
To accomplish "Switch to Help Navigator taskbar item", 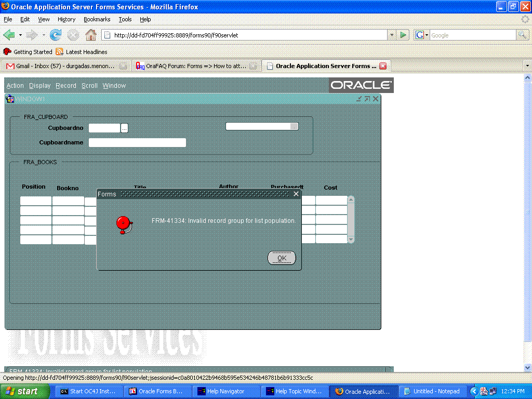I will 225,391.
